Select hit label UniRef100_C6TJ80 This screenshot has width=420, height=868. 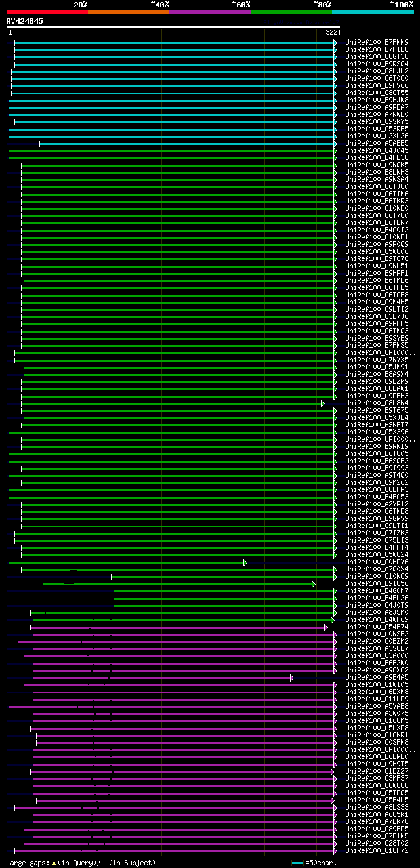[x=377, y=187]
